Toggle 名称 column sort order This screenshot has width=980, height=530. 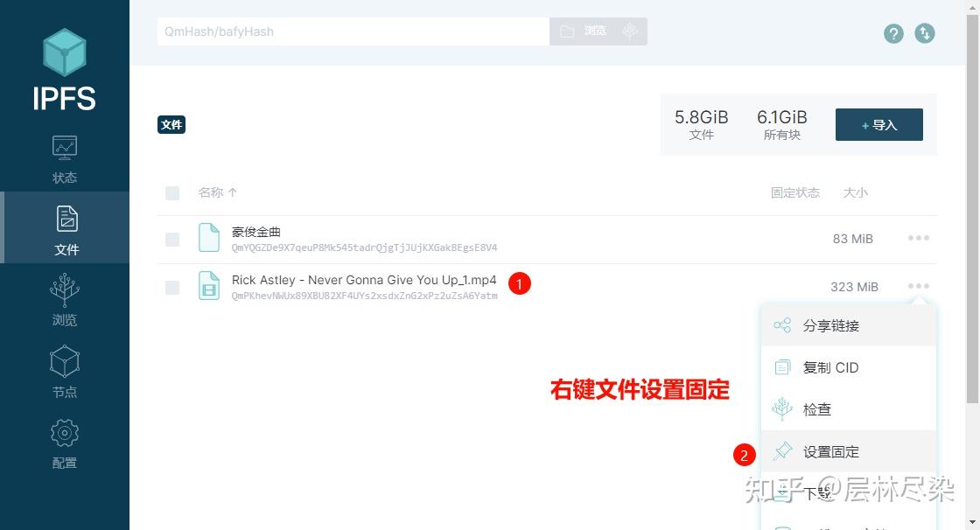pos(214,192)
